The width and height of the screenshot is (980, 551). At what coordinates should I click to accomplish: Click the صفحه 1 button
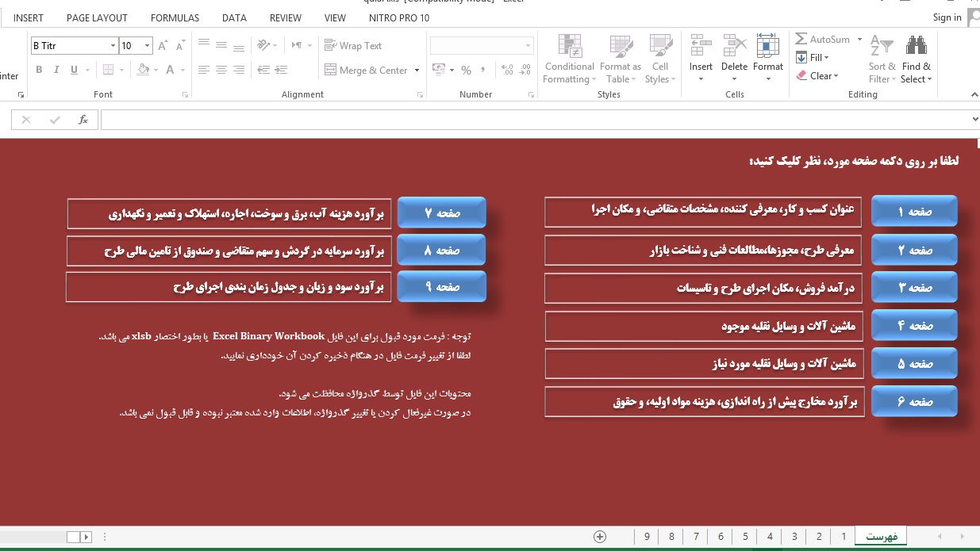coord(914,212)
